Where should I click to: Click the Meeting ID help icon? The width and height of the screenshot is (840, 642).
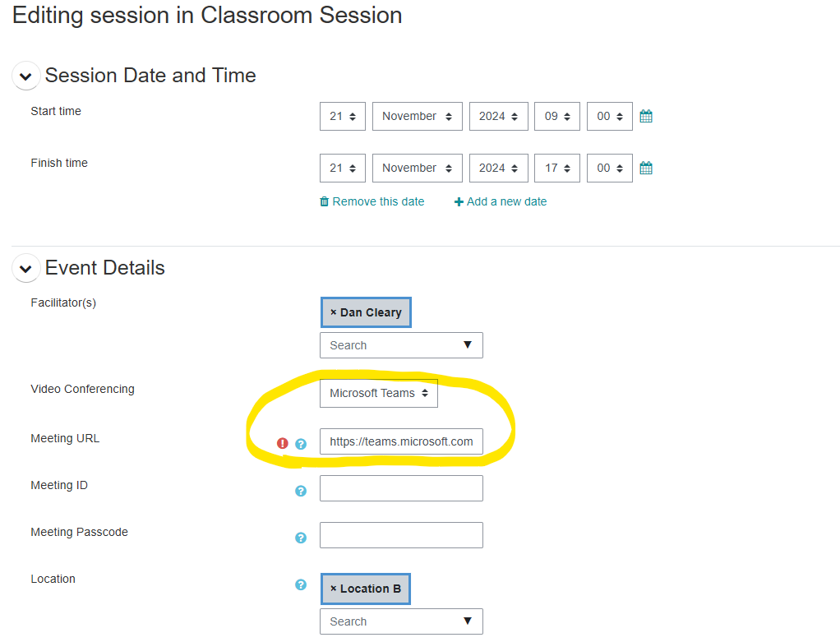(301, 491)
